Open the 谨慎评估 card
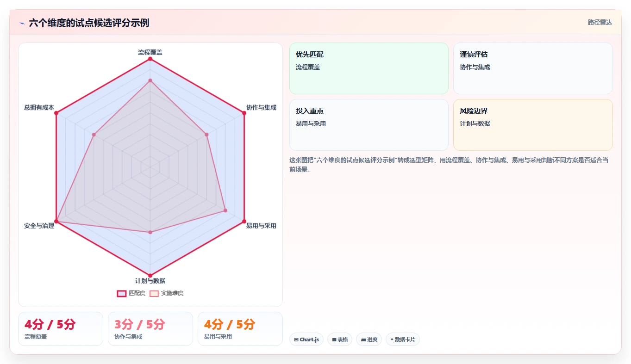 pos(533,68)
